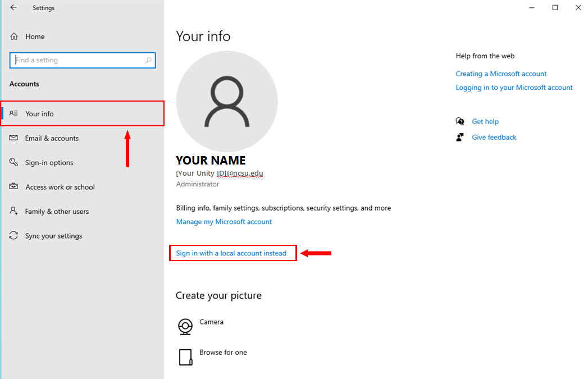The height and width of the screenshot is (379, 588).
Task: Open Creating a Microsoft account help link
Action: 501,74
